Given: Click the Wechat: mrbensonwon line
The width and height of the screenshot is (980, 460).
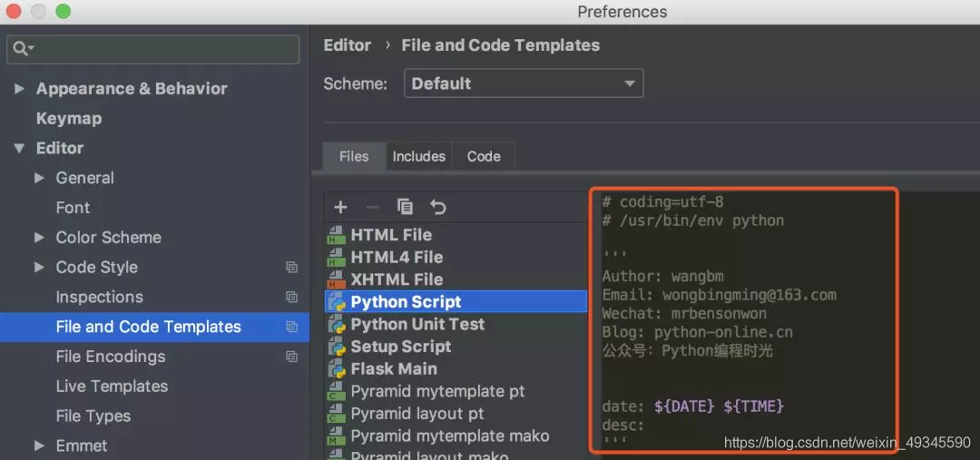Looking at the screenshot, I should point(684,314).
